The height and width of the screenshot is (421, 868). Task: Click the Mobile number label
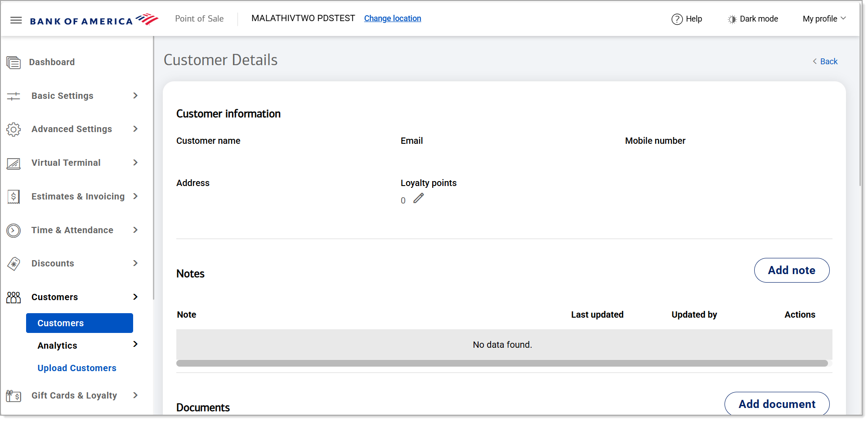click(655, 141)
